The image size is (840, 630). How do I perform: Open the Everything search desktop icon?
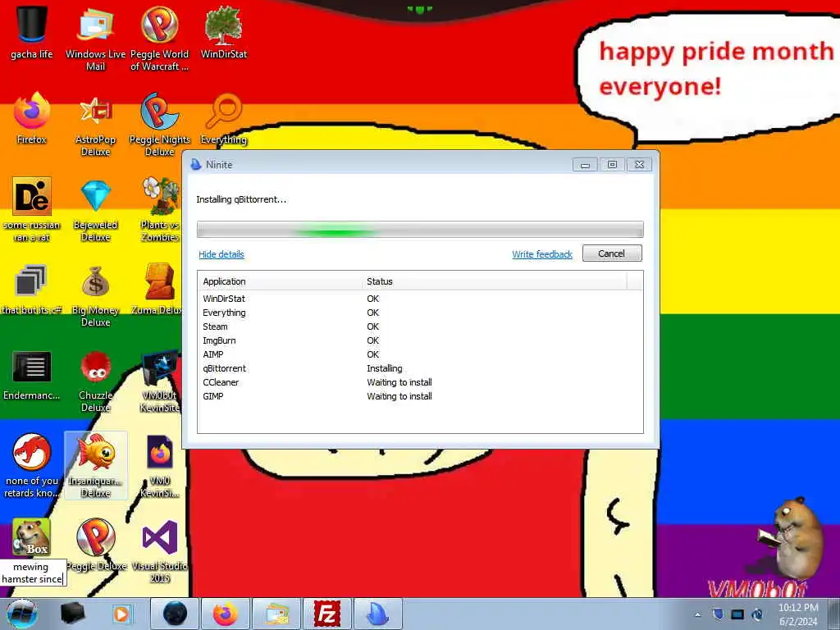[x=224, y=119]
